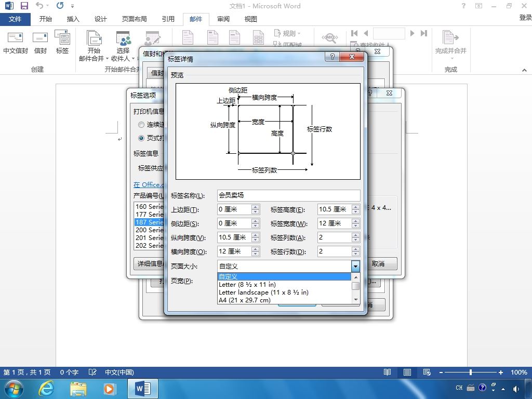Click the Redo icon in quick access toolbar
Screen dimensions: 532x399
coord(60,6)
